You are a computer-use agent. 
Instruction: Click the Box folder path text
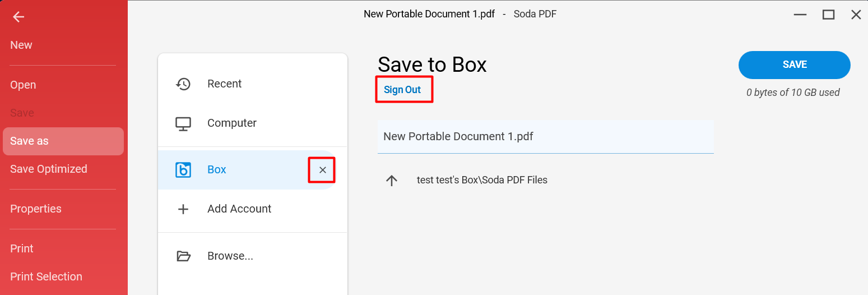pos(482,180)
